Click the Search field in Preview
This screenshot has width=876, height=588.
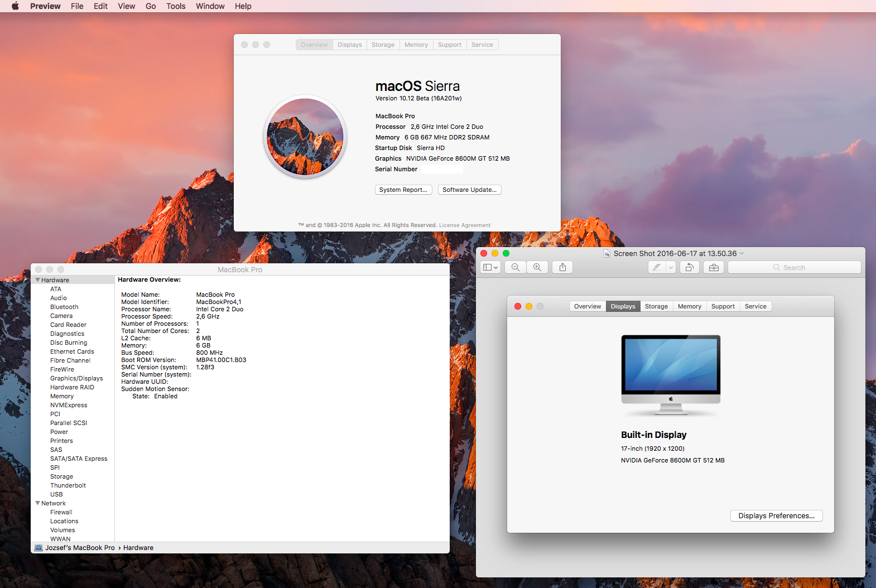tap(794, 268)
